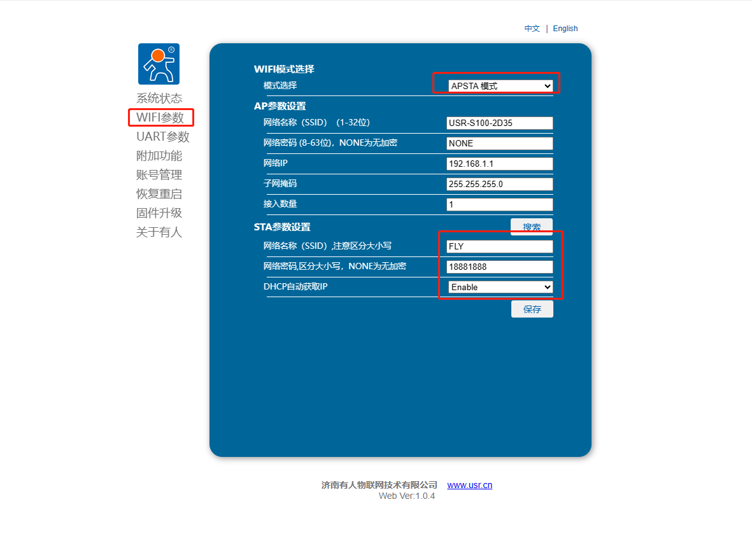
Task: Click the 模式选择 label
Action: [280, 85]
